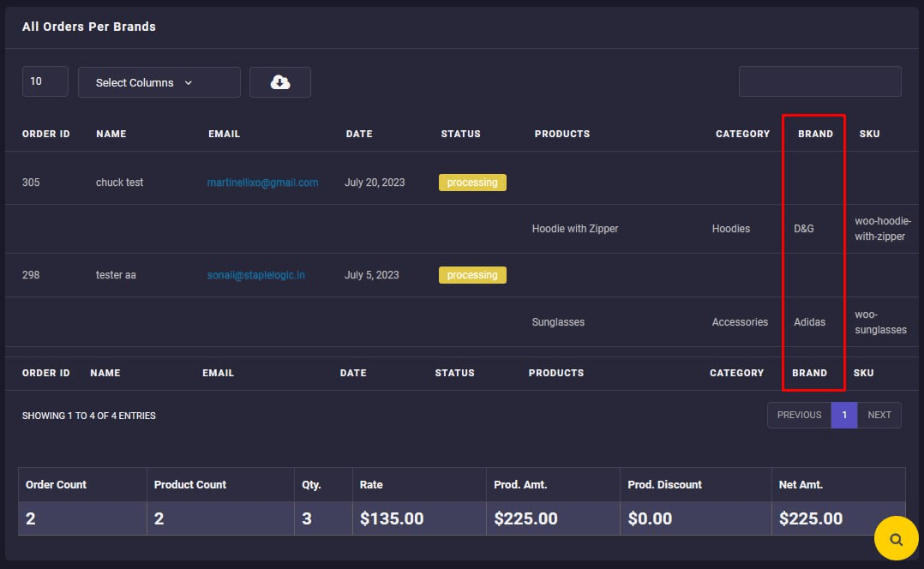
Task: Click the entries per page field showing 10
Action: (45, 81)
